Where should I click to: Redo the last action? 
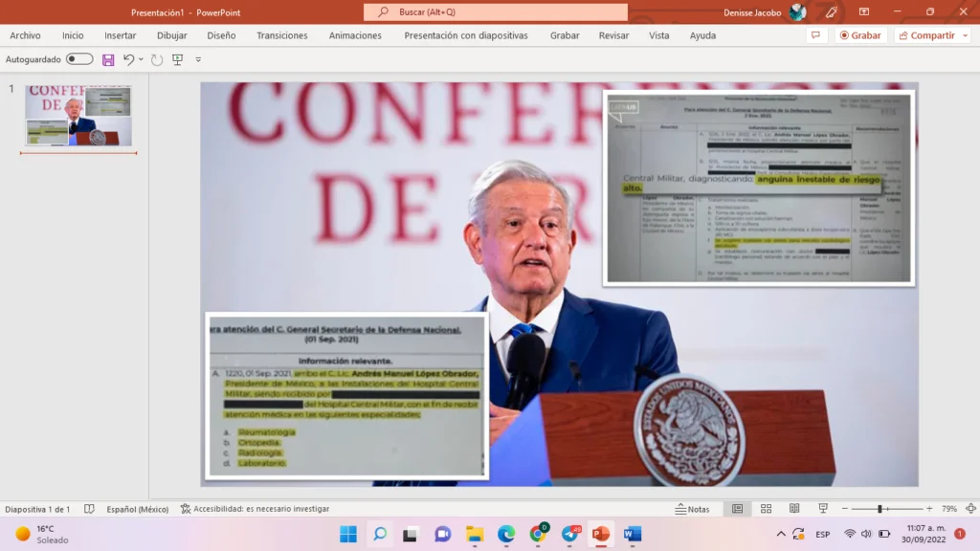(x=157, y=60)
